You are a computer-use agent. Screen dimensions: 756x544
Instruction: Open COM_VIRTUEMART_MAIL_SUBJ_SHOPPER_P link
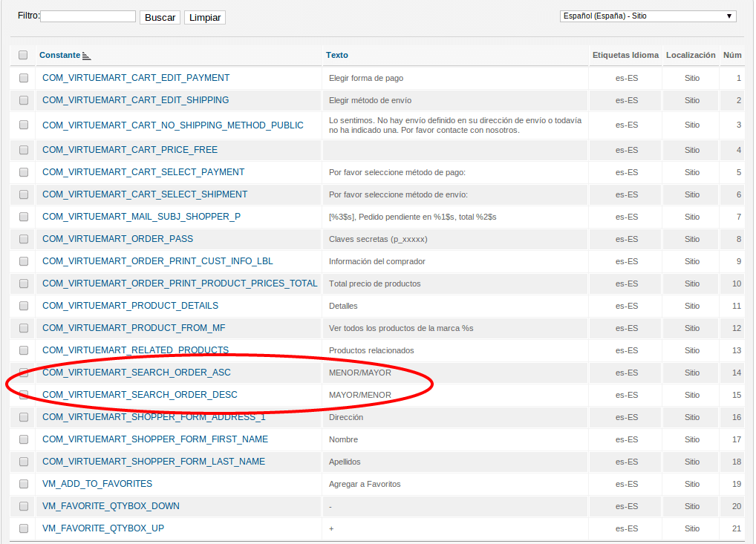141,217
